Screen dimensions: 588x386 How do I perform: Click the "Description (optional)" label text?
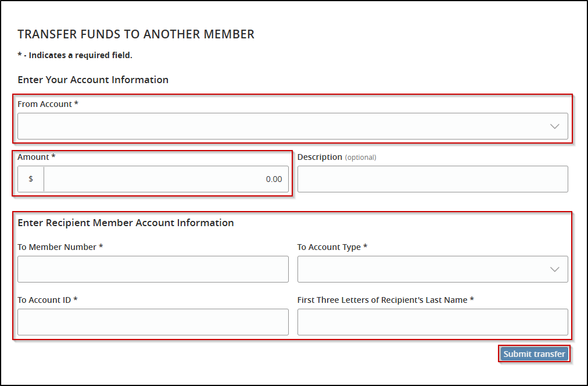[336, 157]
